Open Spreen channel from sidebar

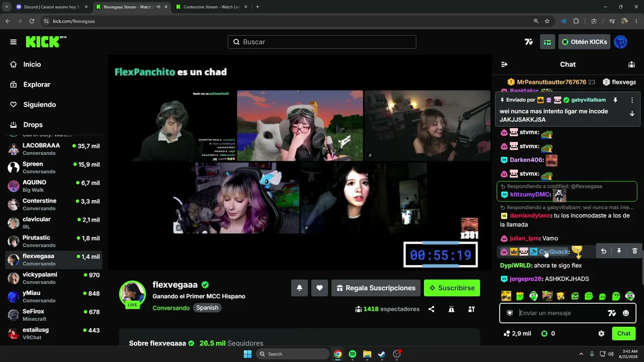tap(54, 167)
